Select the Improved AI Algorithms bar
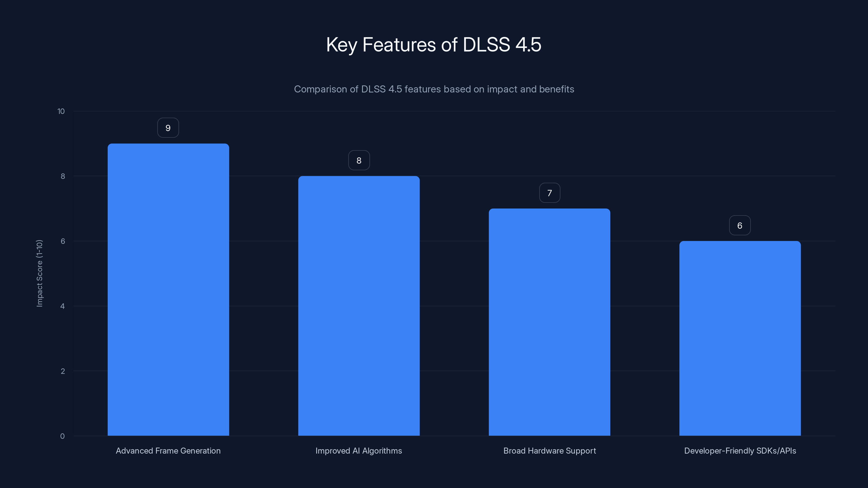 click(359, 306)
